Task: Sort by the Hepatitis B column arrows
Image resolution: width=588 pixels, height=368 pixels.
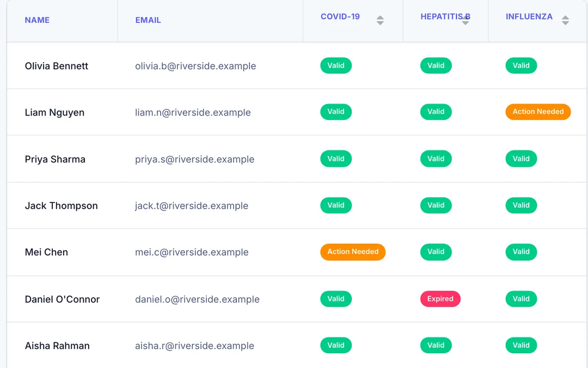Action: 465,20
